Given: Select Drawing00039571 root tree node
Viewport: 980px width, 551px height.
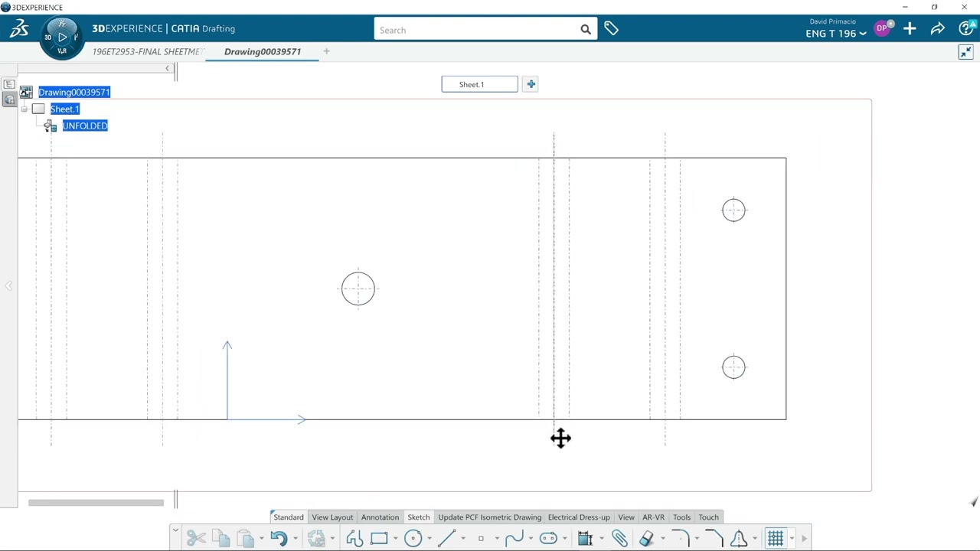Looking at the screenshot, I should click(x=74, y=92).
